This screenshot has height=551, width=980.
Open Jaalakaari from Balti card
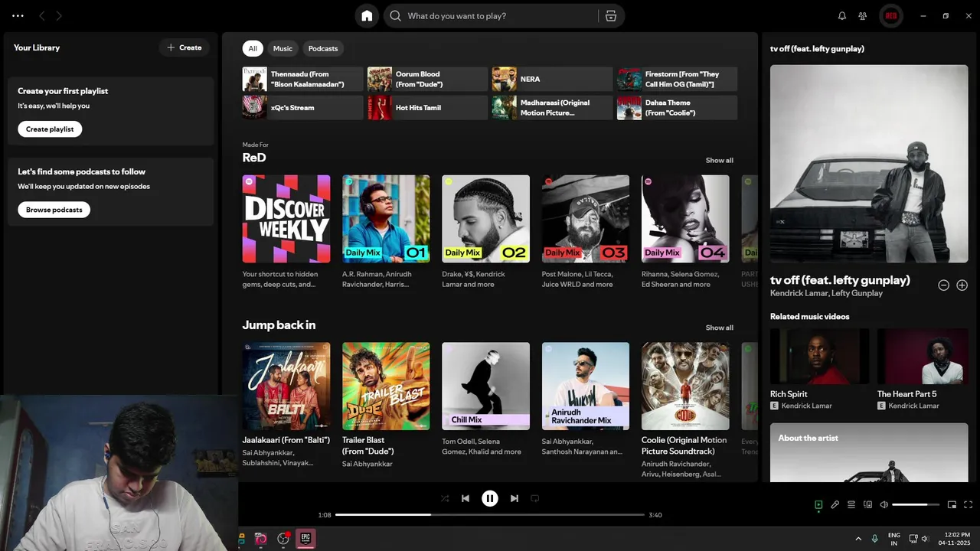pyautogui.click(x=286, y=404)
